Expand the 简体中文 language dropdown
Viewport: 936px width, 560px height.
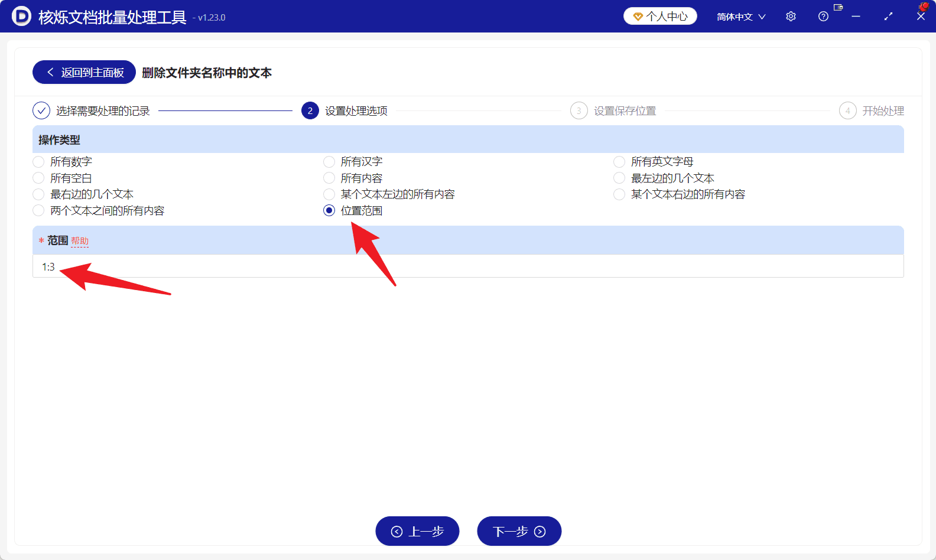point(741,17)
